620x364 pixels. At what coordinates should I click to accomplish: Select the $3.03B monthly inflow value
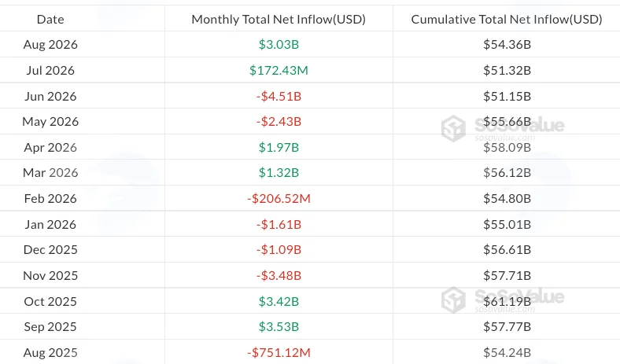[x=279, y=44]
